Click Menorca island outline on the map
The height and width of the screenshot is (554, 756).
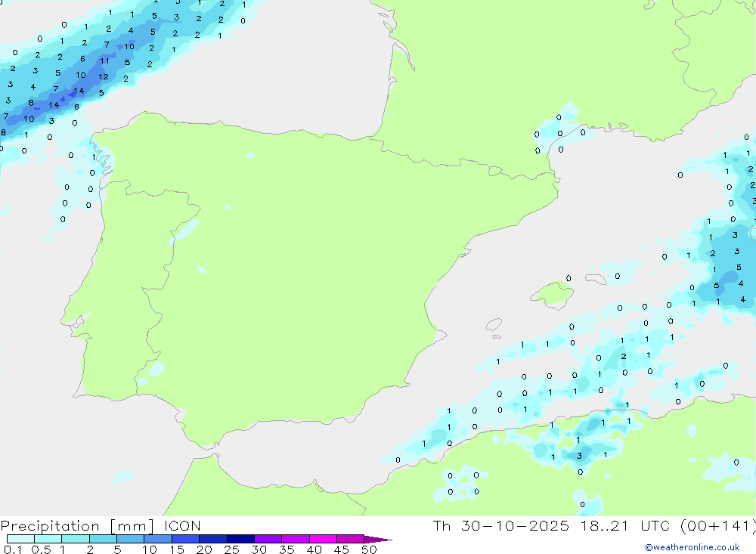click(596, 279)
